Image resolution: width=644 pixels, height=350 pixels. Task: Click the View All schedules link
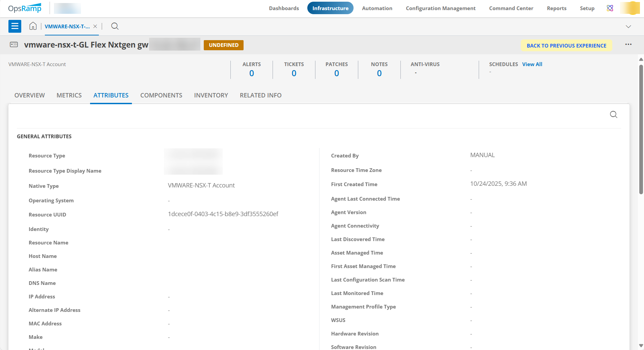(532, 64)
